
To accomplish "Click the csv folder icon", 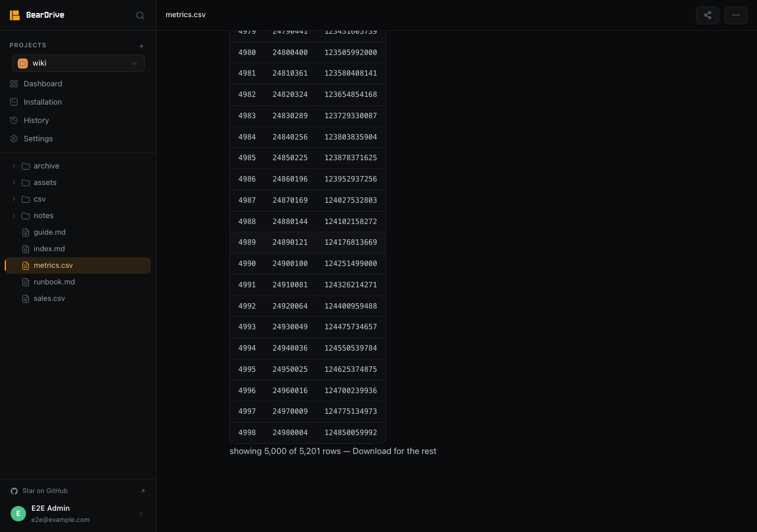I will 25,199.
